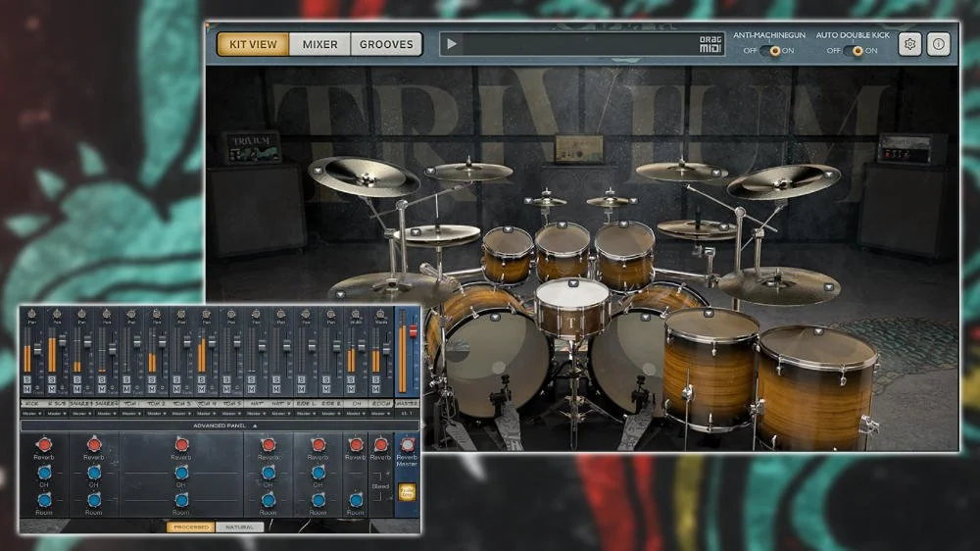This screenshot has height=551, width=980.
Task: Open the rightmost floor tom dropdown arrow
Action: [818, 331]
